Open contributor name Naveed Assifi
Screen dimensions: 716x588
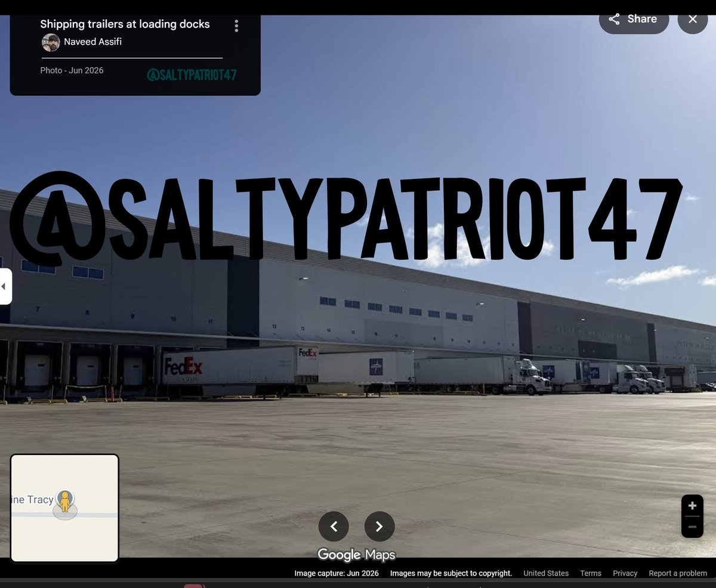click(x=92, y=42)
